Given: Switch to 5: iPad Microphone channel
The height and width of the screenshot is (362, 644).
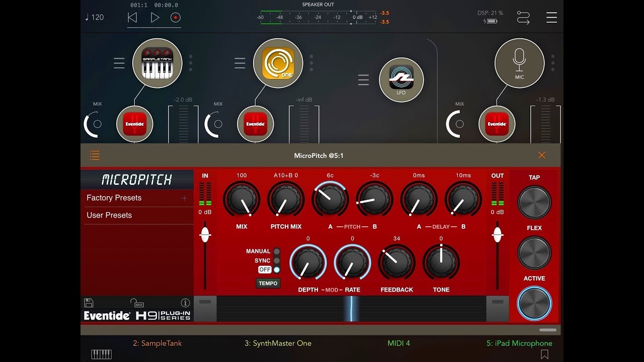Looking at the screenshot, I should click(x=519, y=343).
